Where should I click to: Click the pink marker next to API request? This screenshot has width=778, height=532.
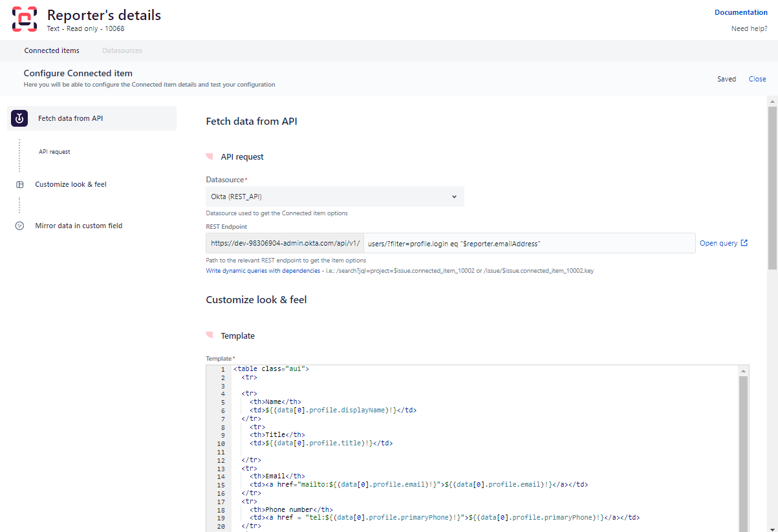tap(210, 156)
